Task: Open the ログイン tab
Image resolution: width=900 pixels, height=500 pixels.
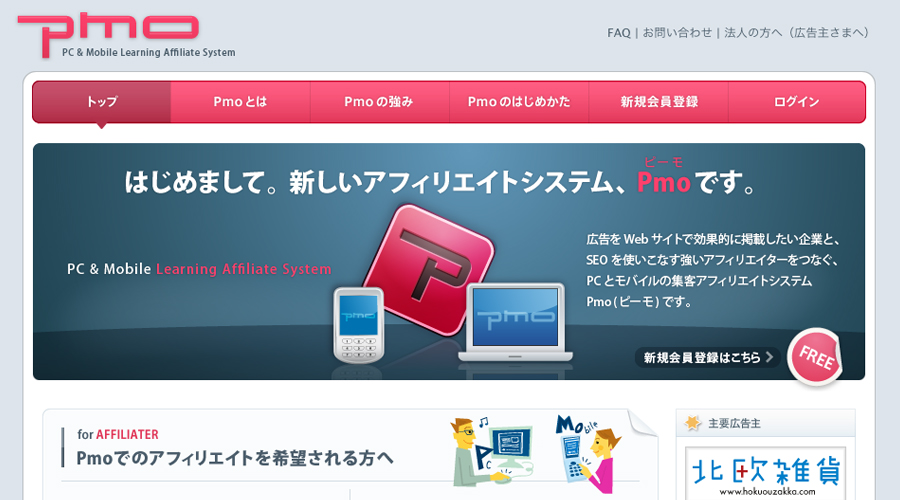Action: [796, 102]
